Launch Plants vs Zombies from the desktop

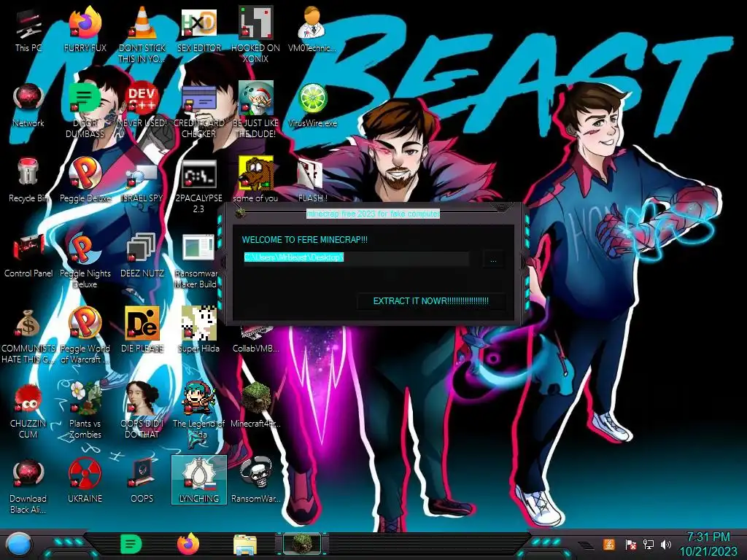pos(85,411)
